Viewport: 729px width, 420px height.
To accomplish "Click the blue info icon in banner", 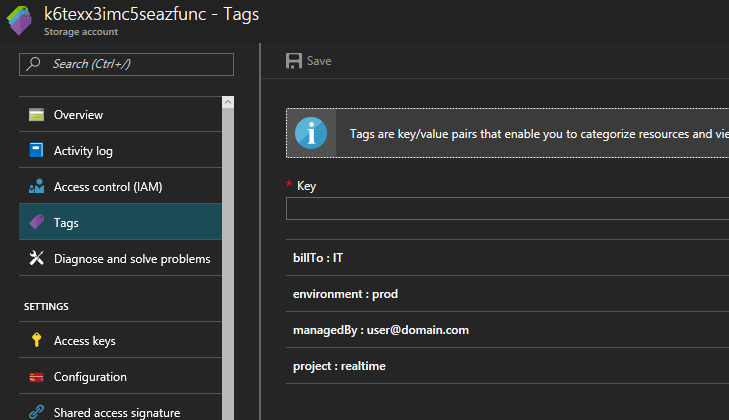I will pos(315,133).
